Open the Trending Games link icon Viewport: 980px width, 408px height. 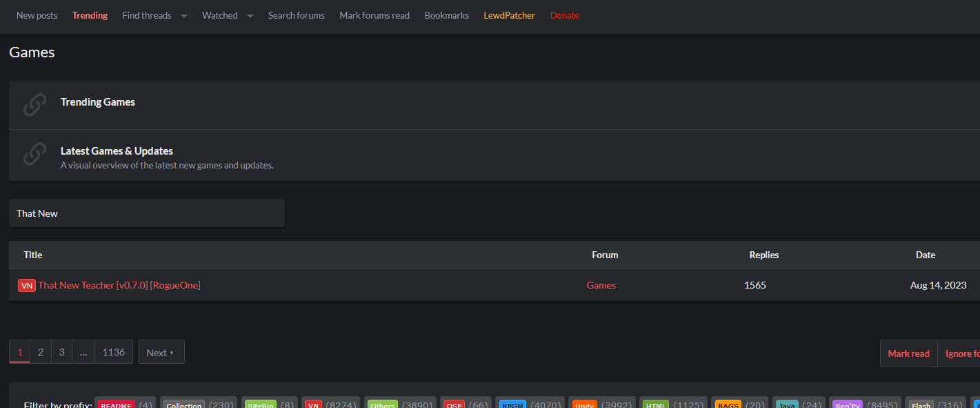tap(34, 105)
